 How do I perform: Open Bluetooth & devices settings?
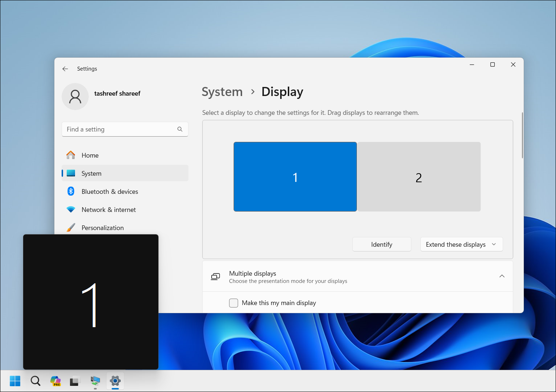109,191
